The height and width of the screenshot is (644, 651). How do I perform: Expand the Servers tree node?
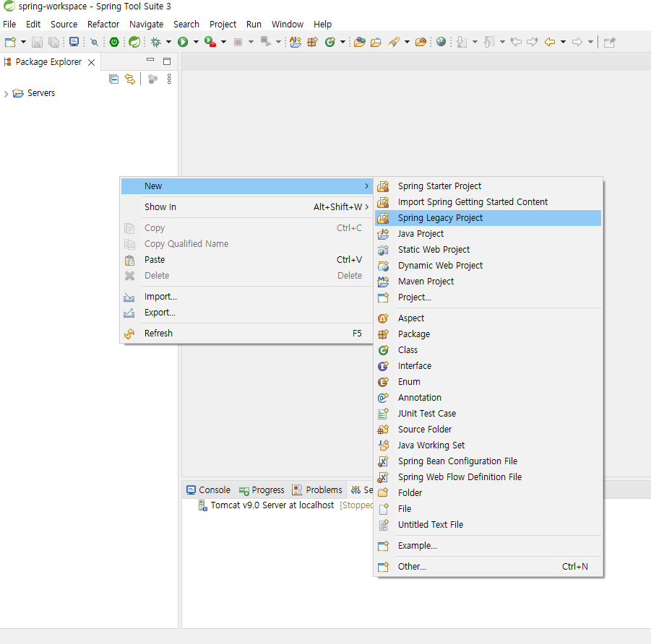tap(6, 94)
